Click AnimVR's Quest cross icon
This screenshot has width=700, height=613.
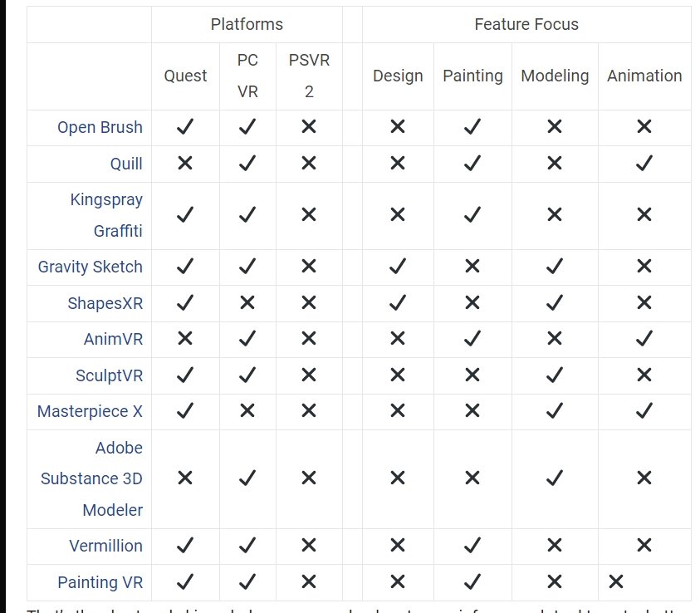185,338
